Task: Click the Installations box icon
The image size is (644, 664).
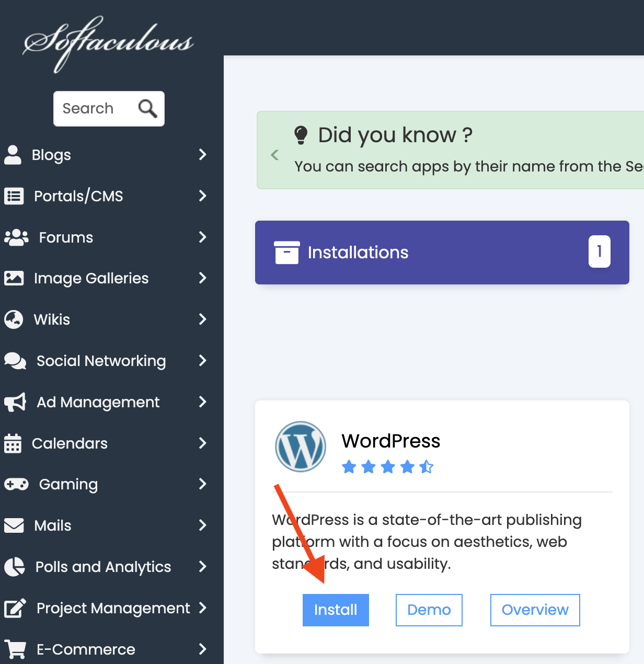Action: [287, 253]
